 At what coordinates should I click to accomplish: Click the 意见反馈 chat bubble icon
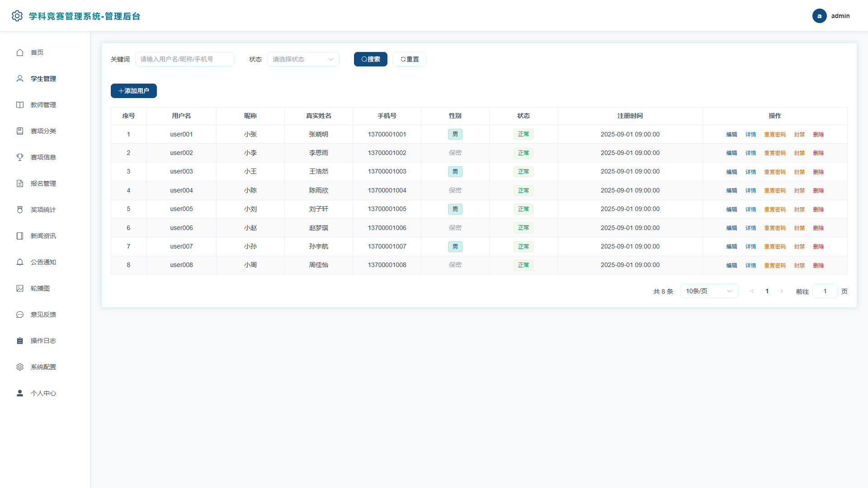tap(20, 314)
